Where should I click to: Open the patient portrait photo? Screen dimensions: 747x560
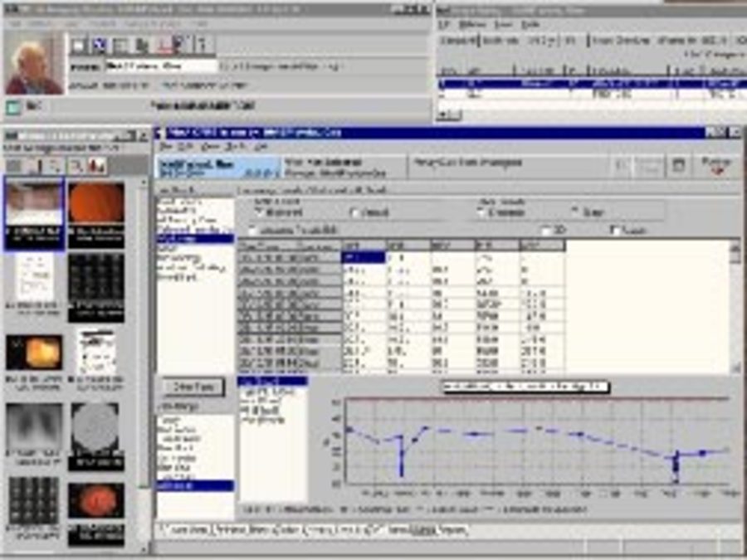pyautogui.click(x=33, y=64)
